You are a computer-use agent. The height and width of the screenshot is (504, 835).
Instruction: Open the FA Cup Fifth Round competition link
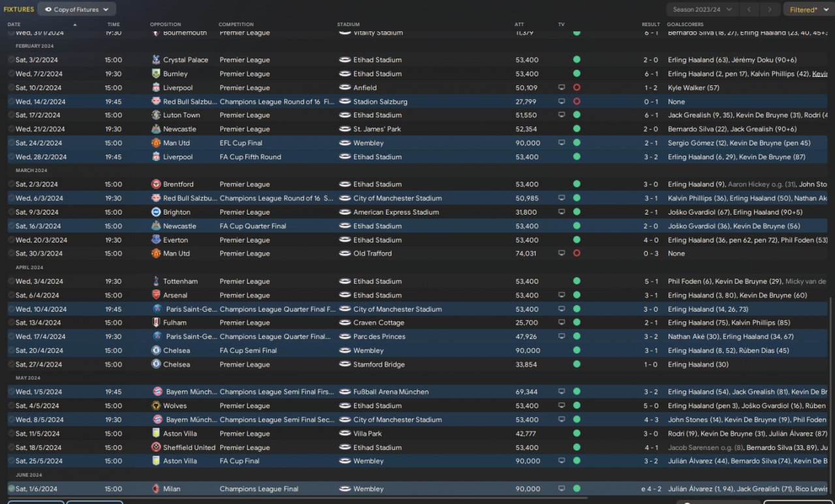250,157
